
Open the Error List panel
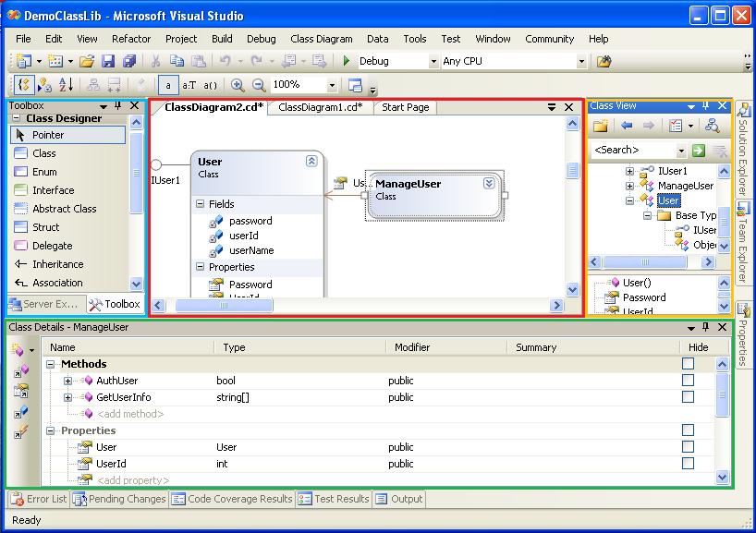(38, 499)
